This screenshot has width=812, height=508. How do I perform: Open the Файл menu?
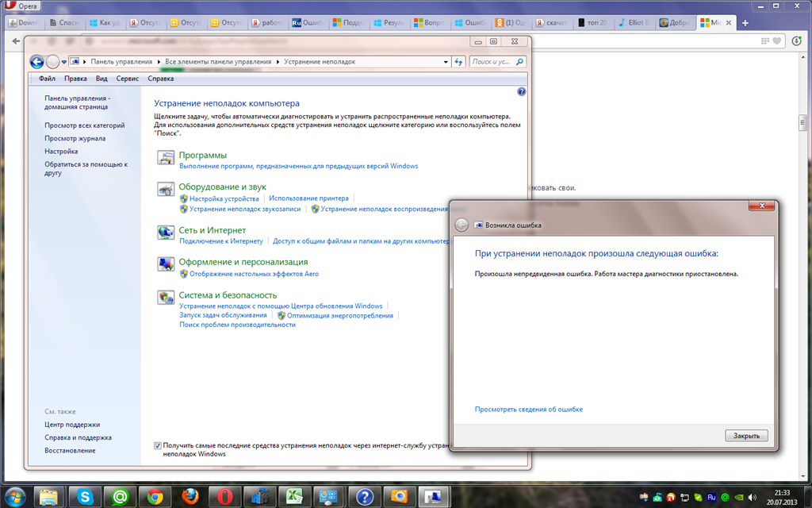click(47, 79)
